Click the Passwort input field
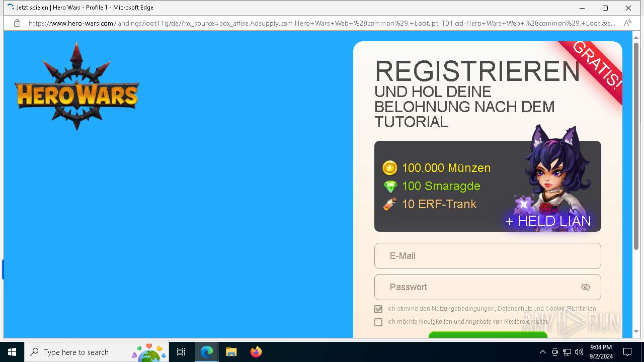644x362 pixels. [488, 287]
